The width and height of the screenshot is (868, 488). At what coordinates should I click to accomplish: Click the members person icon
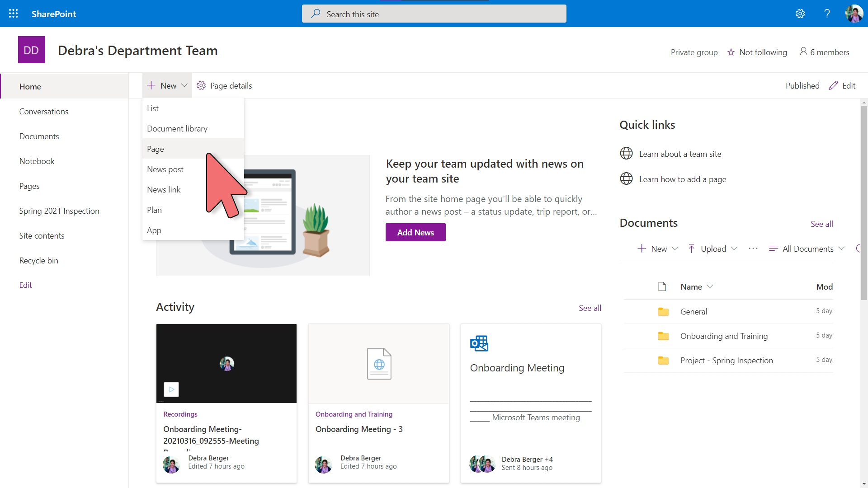click(x=803, y=52)
